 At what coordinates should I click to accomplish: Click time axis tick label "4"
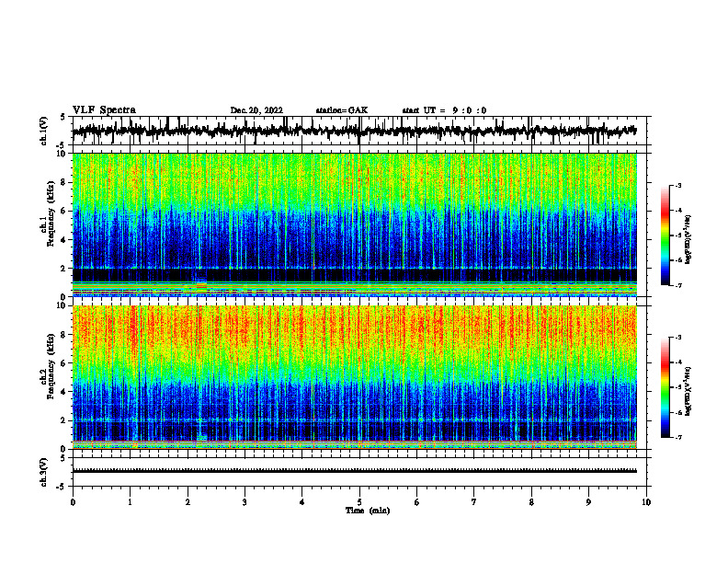[x=302, y=501]
